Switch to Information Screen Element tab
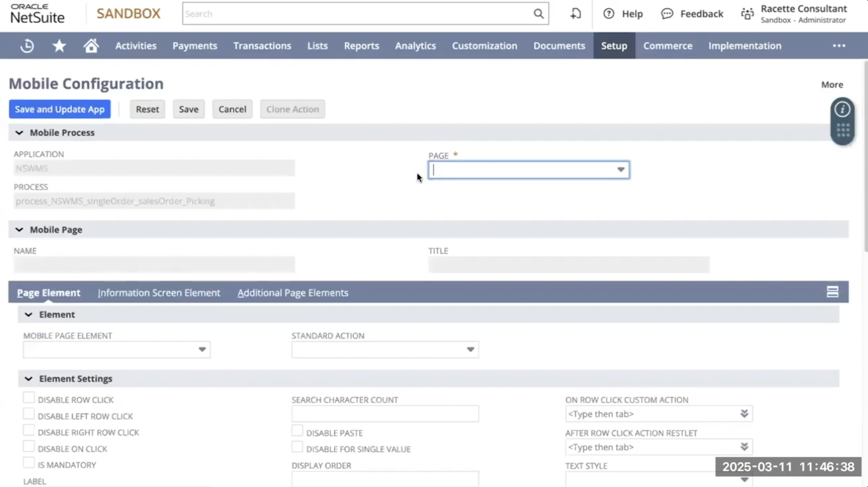Screen dimensions: 868x487 point(159,293)
